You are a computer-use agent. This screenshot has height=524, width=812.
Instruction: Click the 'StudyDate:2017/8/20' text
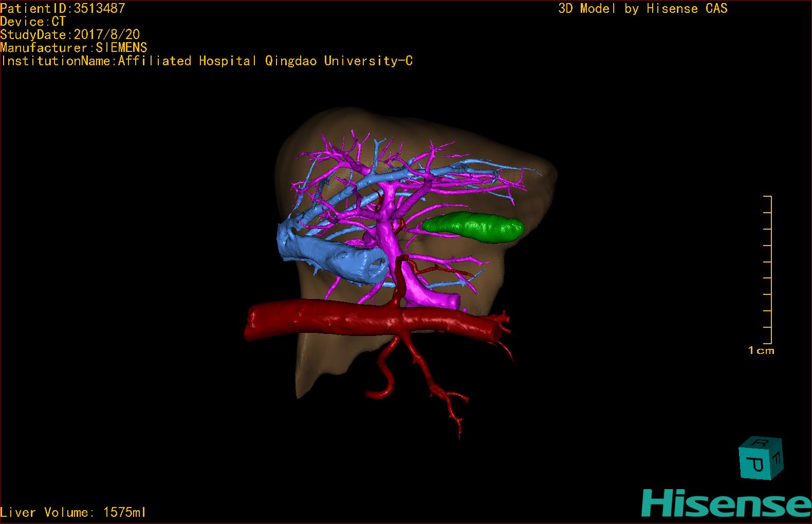point(70,34)
